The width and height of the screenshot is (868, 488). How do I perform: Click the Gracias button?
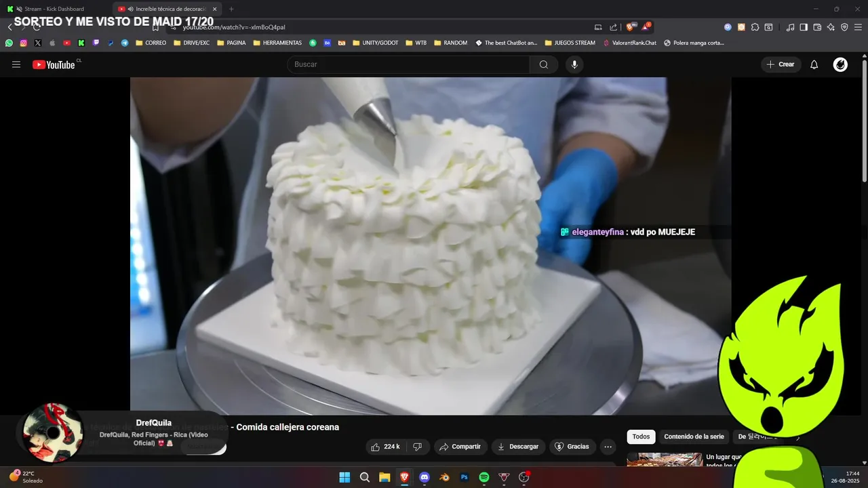click(x=572, y=447)
